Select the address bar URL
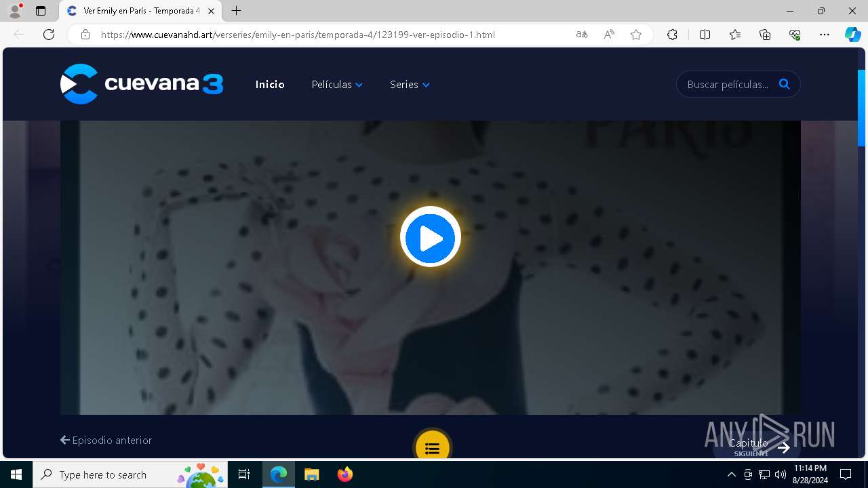This screenshot has width=868, height=488. tap(298, 35)
